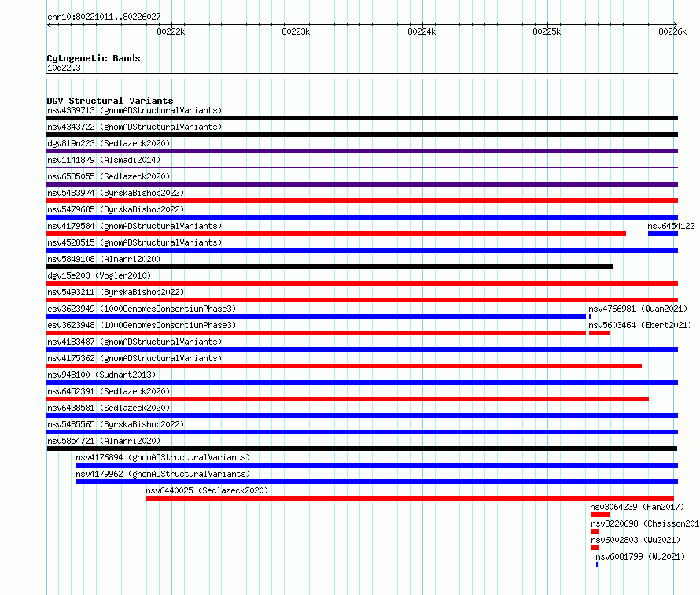
Task: Open the nsv3220698 Chaisson variant label
Action: [x=645, y=523]
